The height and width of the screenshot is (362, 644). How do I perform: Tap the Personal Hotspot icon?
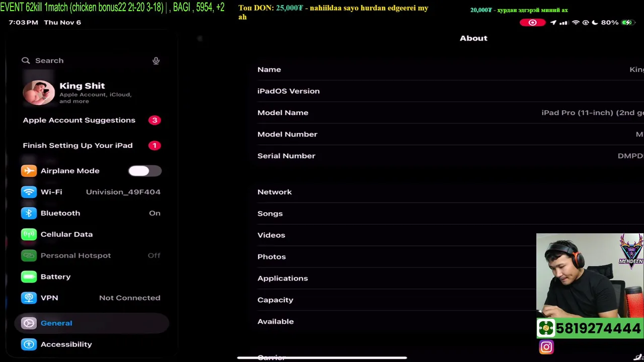pyautogui.click(x=29, y=255)
